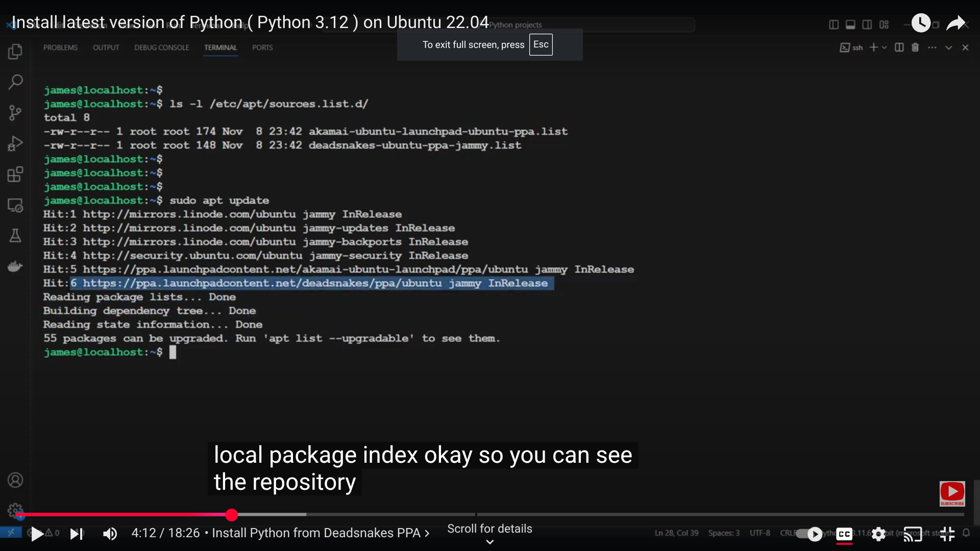
Task: Open Customize Layout icon
Action: click(884, 24)
